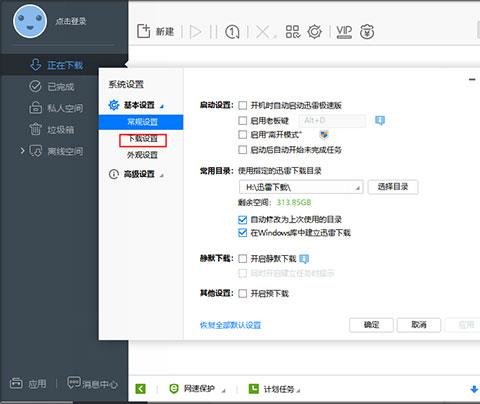Screen dimensions: 480x404
Task: Click the 选择目录 button
Action: coord(393,187)
